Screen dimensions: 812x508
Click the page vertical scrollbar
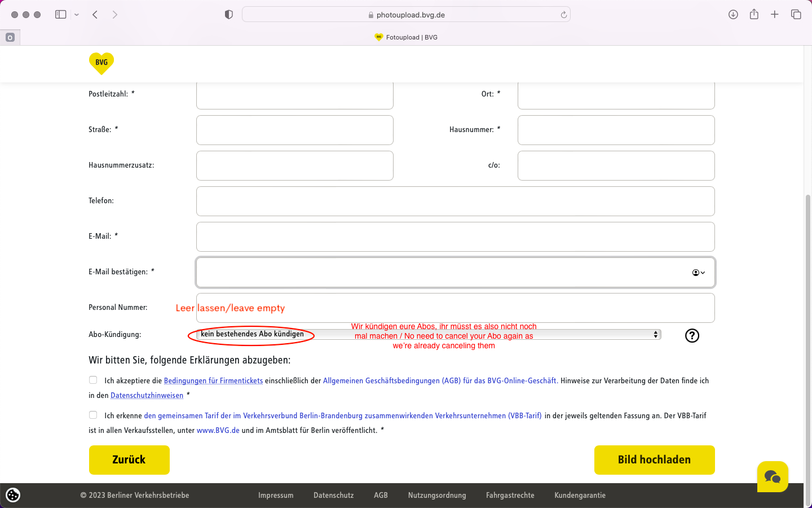808,348
